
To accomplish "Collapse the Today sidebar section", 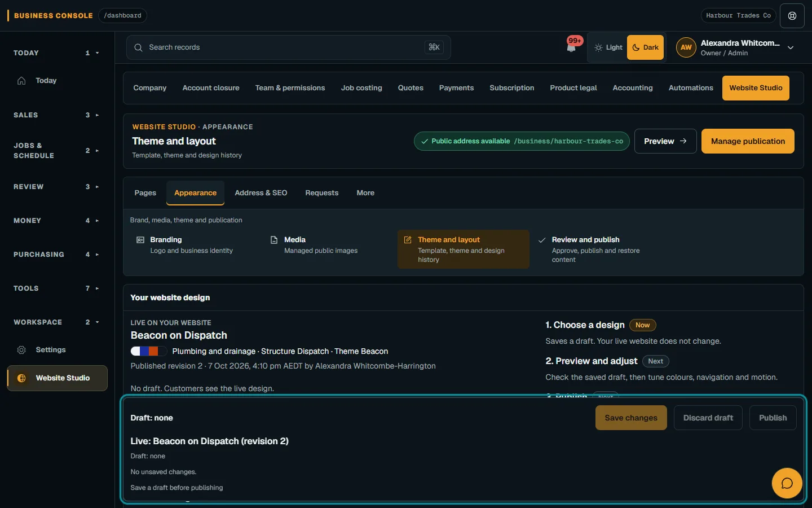I will [56, 53].
